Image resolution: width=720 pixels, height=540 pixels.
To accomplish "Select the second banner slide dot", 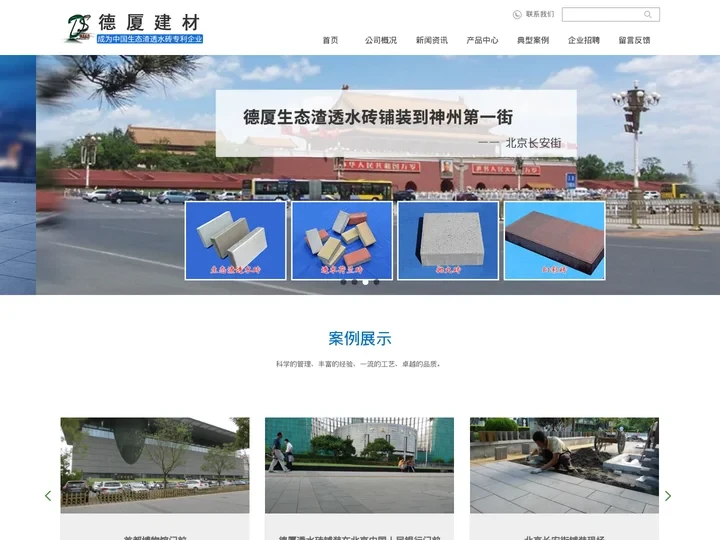I will [x=354, y=282].
